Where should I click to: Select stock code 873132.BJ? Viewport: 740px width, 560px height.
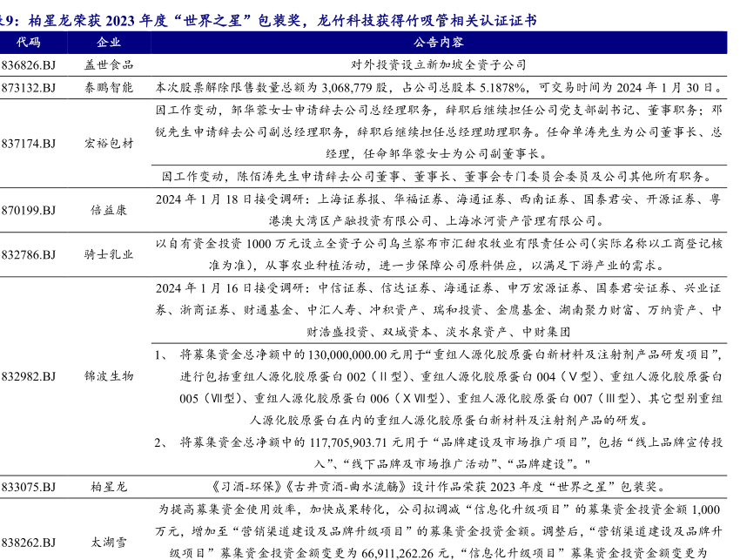coord(29,88)
